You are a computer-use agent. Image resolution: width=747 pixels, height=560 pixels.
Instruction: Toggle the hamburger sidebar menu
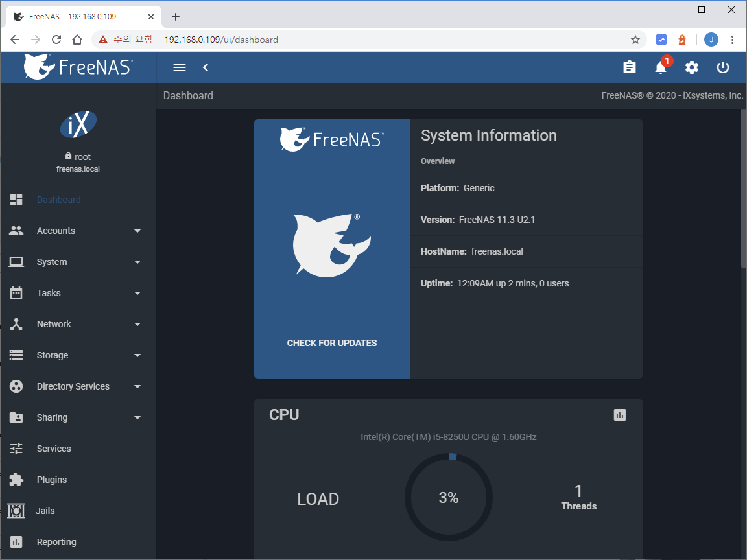pyautogui.click(x=179, y=67)
